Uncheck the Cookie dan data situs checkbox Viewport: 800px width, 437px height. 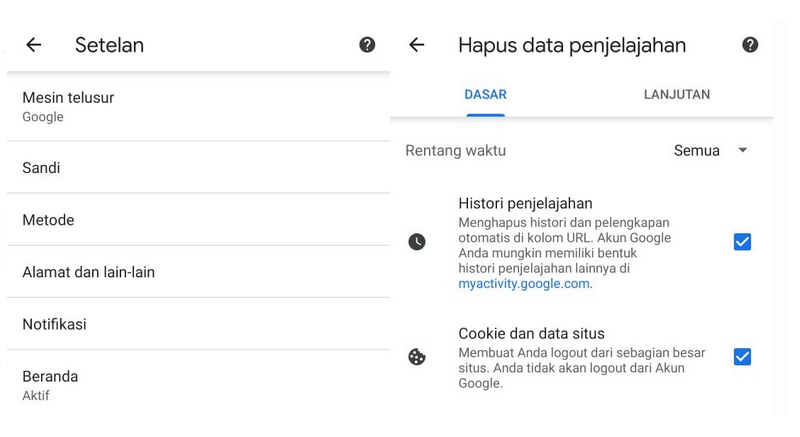(x=742, y=357)
